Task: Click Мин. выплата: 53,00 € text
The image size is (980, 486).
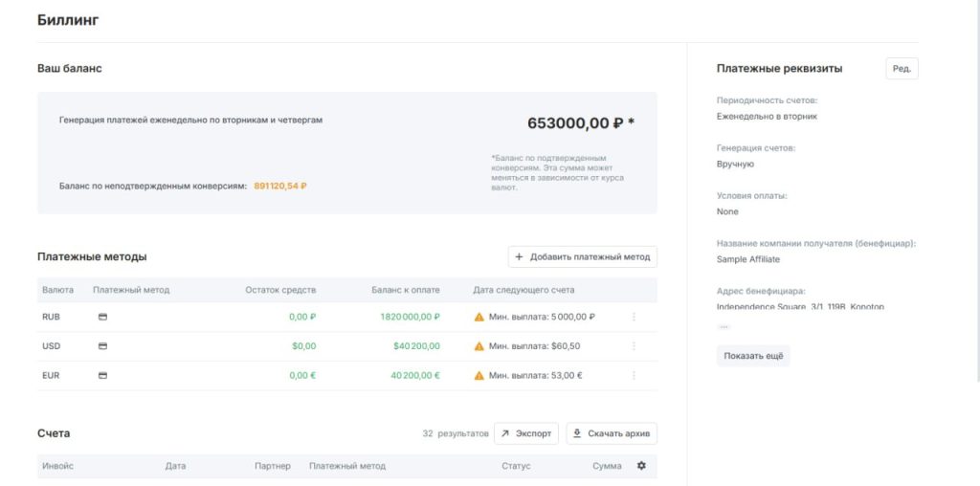Action: tap(536, 375)
